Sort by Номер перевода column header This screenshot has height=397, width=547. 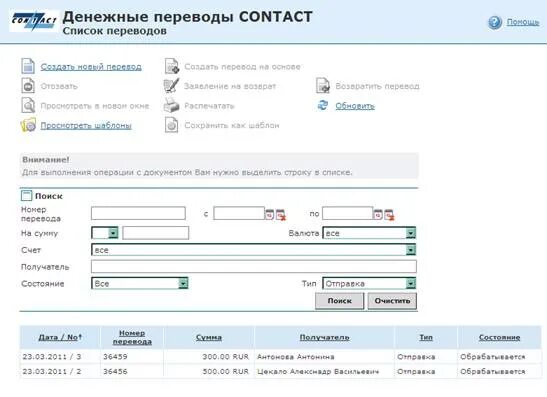pyautogui.click(x=132, y=337)
